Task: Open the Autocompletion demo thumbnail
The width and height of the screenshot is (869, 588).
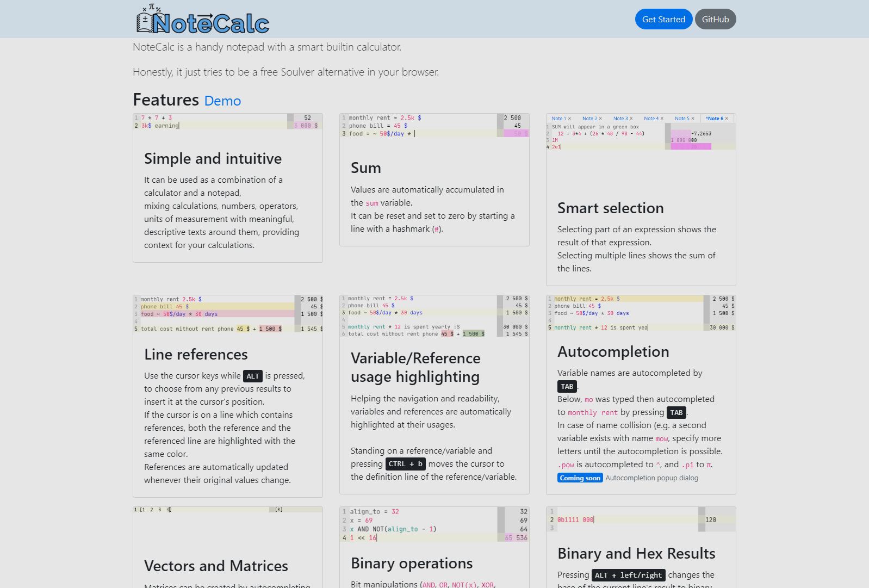Action: (x=641, y=313)
